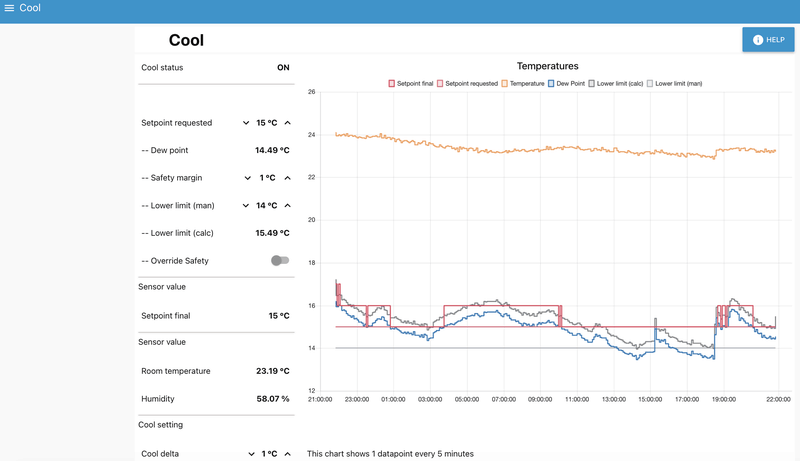Open the HELP button
The width and height of the screenshot is (800, 461).
pos(768,40)
